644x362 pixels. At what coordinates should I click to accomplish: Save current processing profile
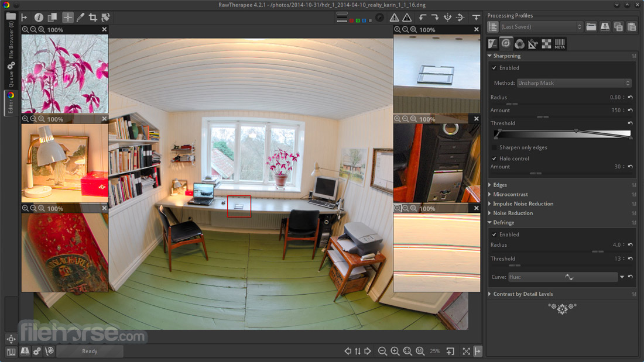coord(605,27)
